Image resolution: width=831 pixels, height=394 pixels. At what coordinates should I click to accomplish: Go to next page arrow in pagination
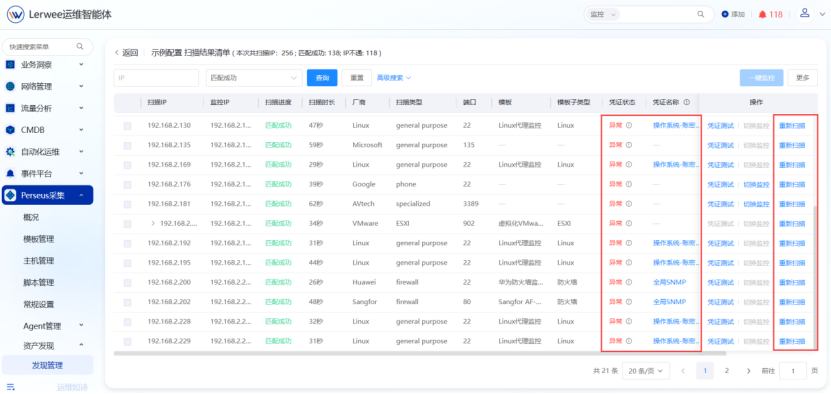tap(748, 371)
